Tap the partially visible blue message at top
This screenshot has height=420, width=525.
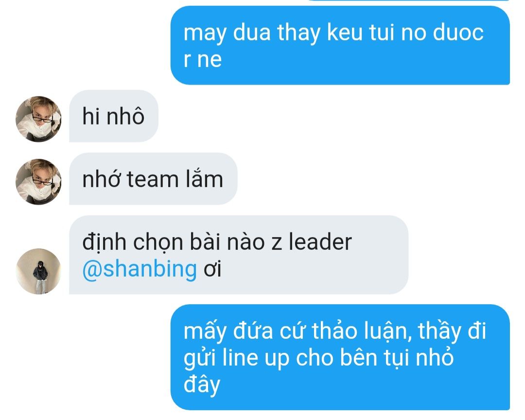tap(408, 0)
